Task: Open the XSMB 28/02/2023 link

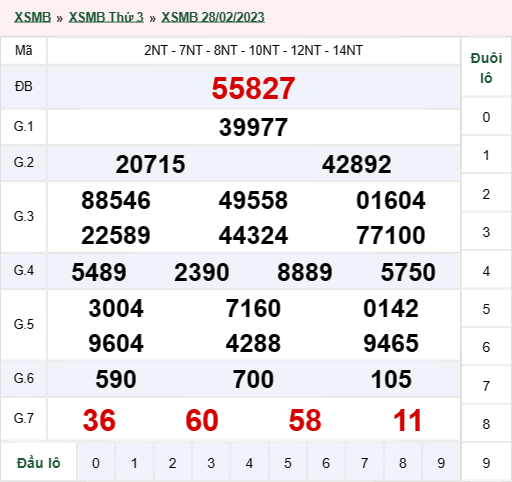Action: click(213, 17)
